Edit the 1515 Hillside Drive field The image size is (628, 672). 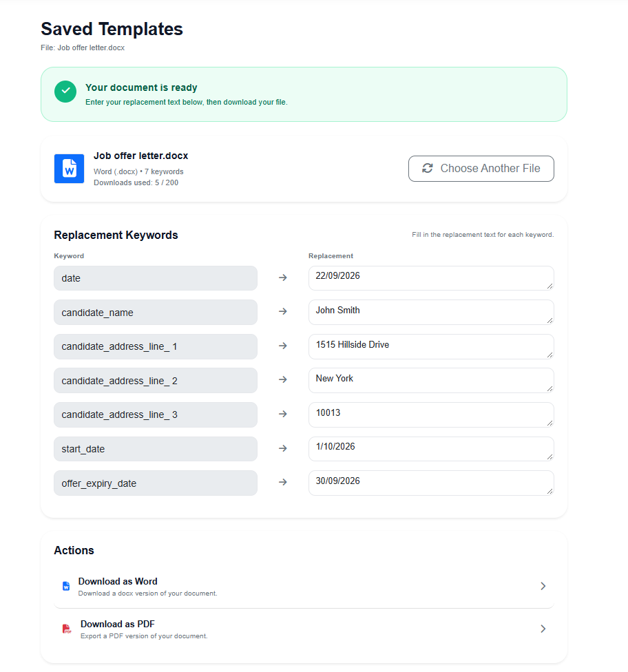(x=431, y=346)
